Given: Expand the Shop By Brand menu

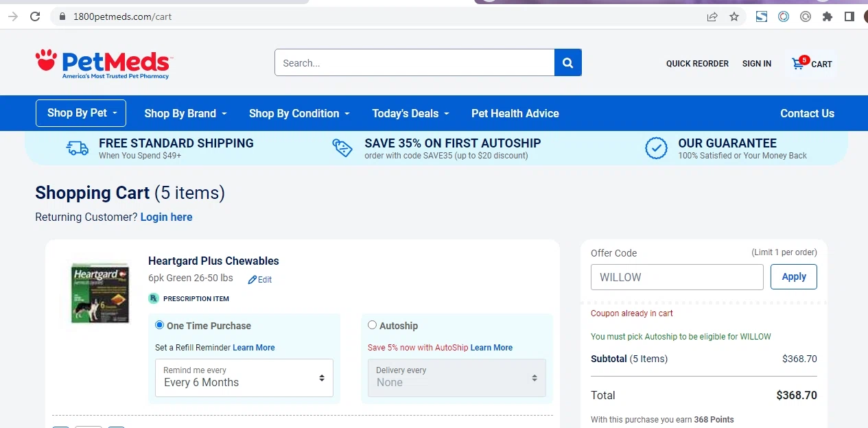Looking at the screenshot, I should (x=185, y=114).
